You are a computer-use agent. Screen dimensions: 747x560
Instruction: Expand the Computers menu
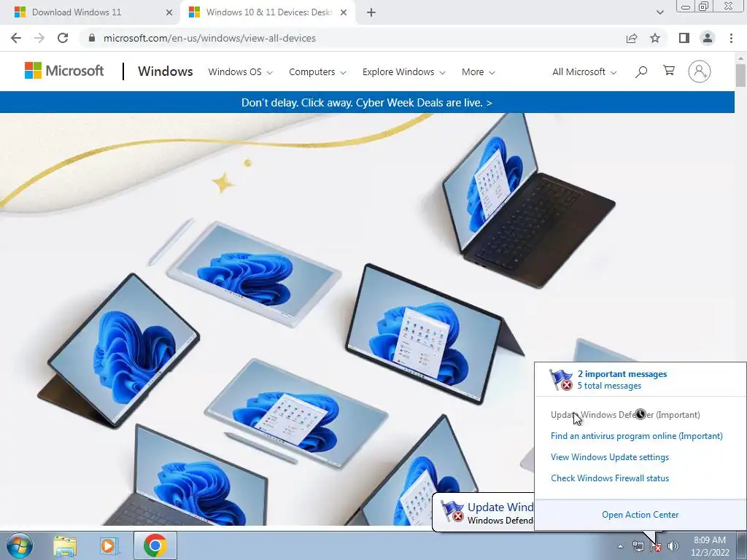pos(317,72)
